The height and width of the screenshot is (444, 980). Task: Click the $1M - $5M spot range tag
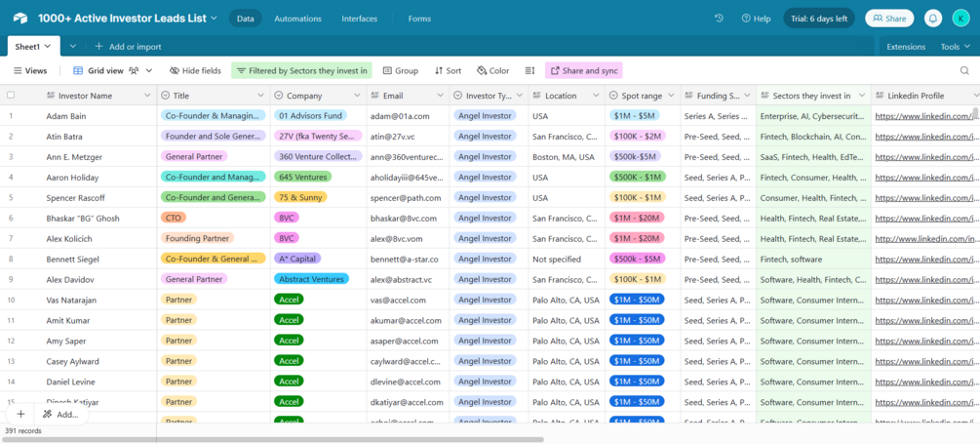pos(636,116)
